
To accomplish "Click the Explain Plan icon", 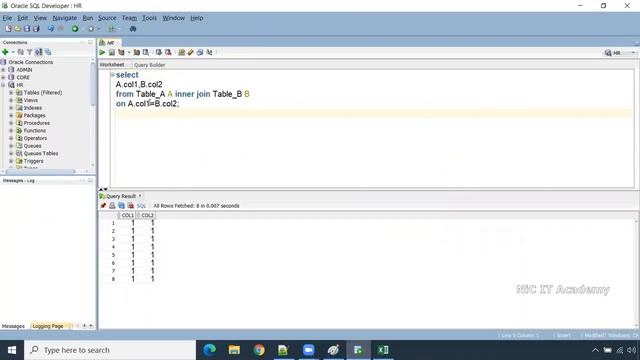I will click(121, 52).
